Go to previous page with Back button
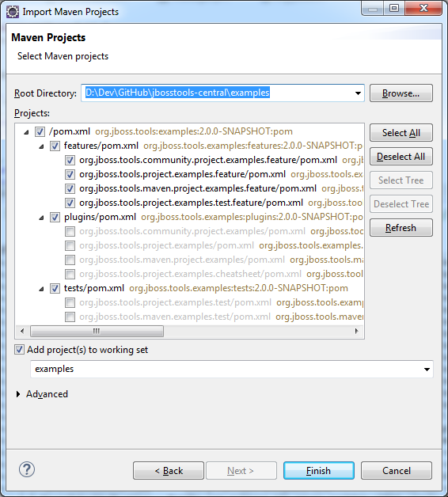This screenshot has height=497, width=448. coord(169,471)
